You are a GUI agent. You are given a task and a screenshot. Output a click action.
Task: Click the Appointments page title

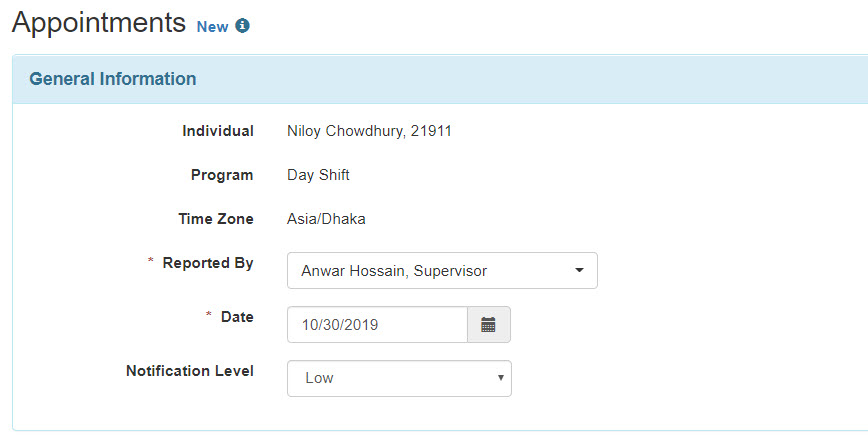[x=99, y=23]
